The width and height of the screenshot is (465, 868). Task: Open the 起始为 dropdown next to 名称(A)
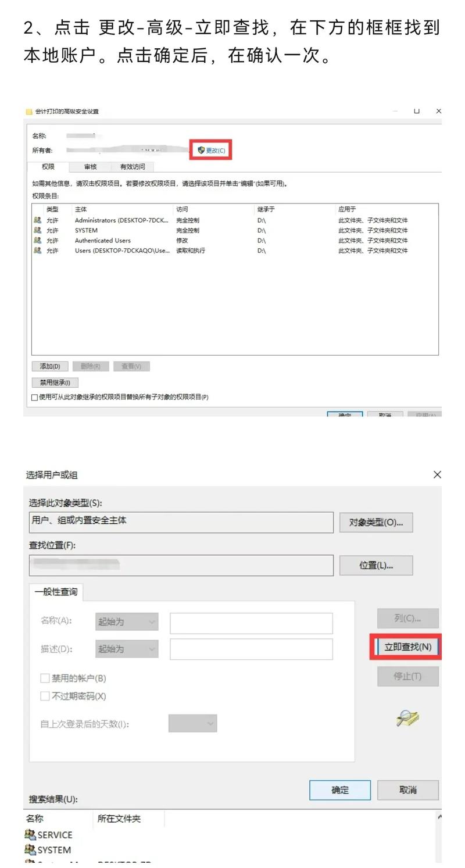127,621
